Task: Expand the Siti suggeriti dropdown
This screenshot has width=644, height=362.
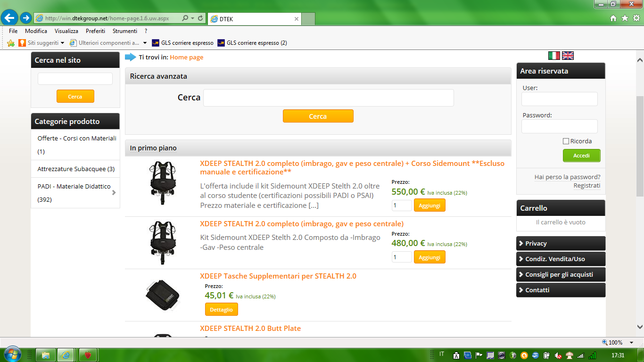Action: [x=62, y=43]
